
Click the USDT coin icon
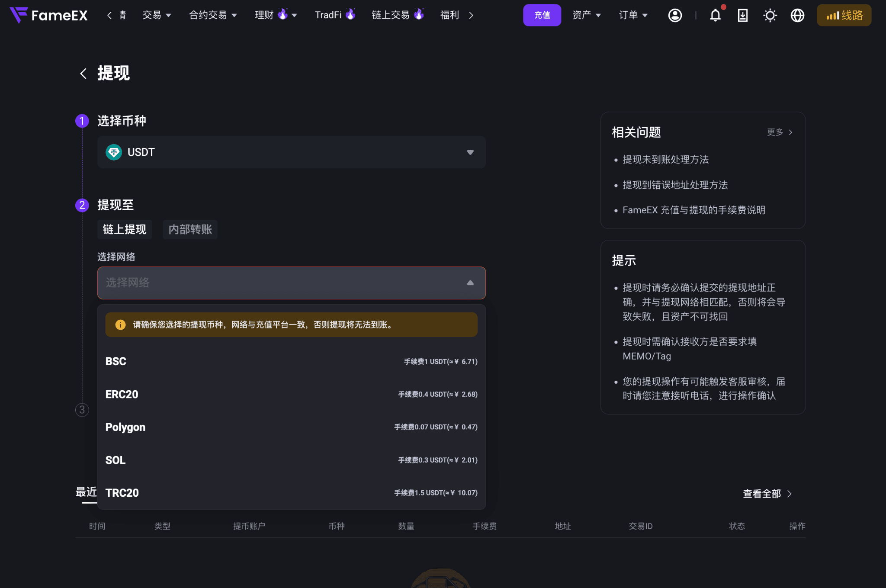click(x=114, y=152)
